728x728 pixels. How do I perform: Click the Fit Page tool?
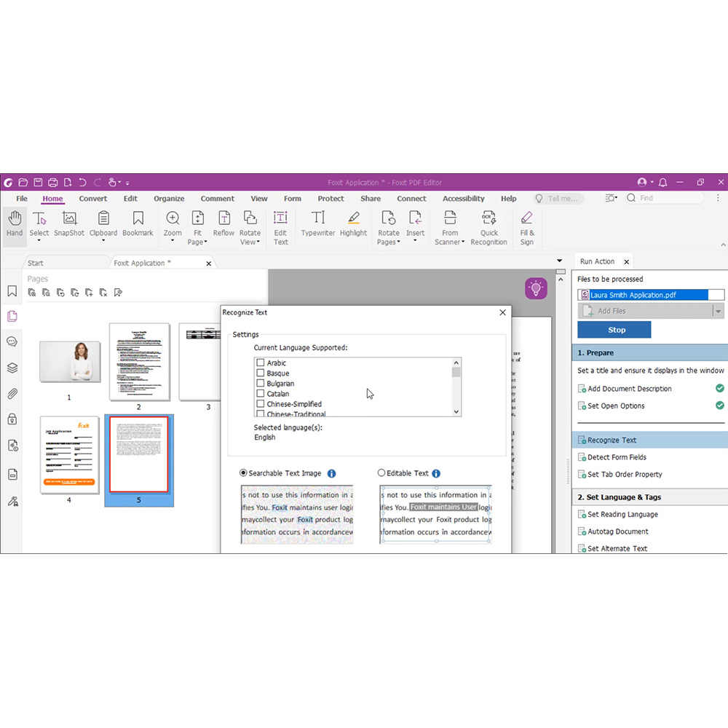pyautogui.click(x=197, y=228)
